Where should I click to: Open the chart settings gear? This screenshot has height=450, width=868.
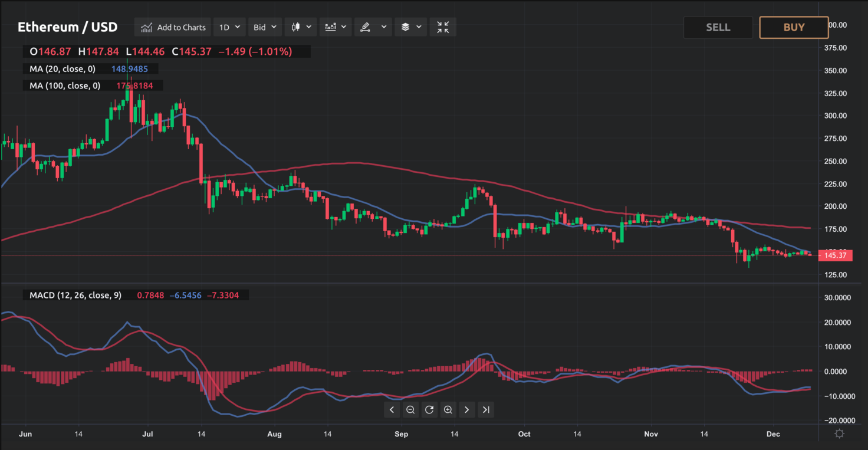tap(839, 433)
